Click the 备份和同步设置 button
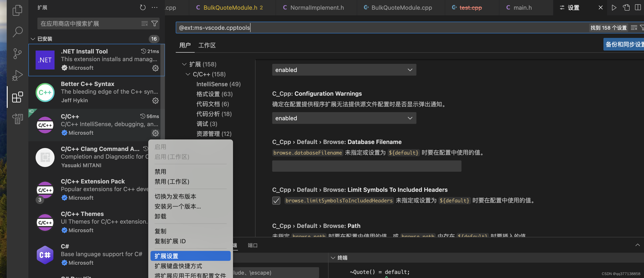The width and height of the screenshot is (644, 278). [x=623, y=44]
